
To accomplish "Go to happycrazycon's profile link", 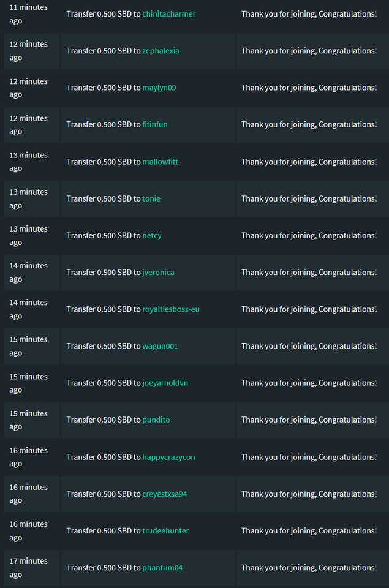I will point(169,457).
